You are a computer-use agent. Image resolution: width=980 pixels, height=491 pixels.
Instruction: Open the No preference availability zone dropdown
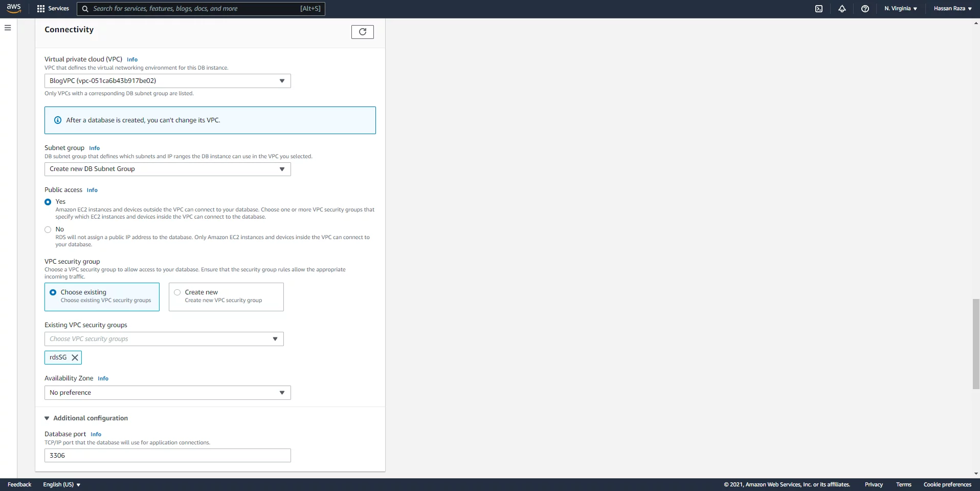click(x=168, y=393)
